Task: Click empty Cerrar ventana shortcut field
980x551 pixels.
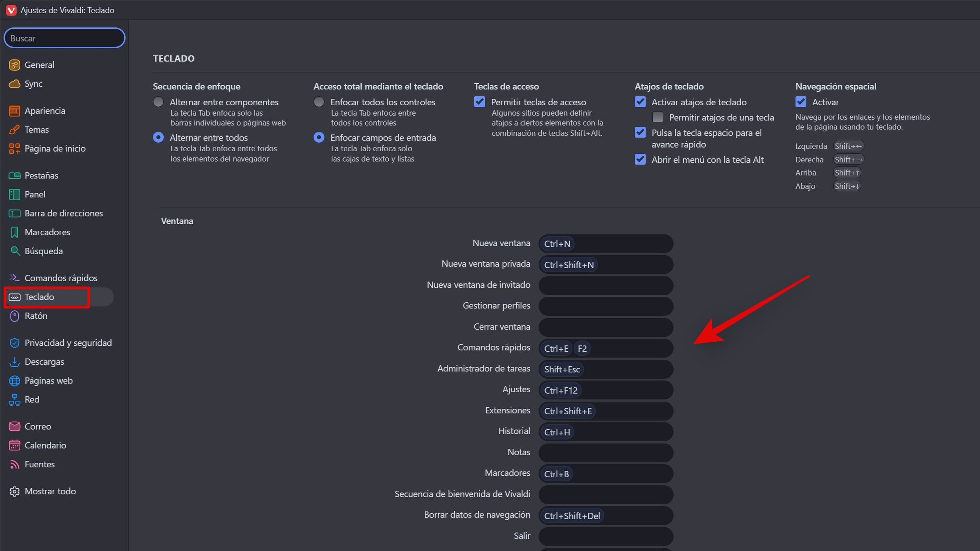Action: pyautogui.click(x=606, y=327)
